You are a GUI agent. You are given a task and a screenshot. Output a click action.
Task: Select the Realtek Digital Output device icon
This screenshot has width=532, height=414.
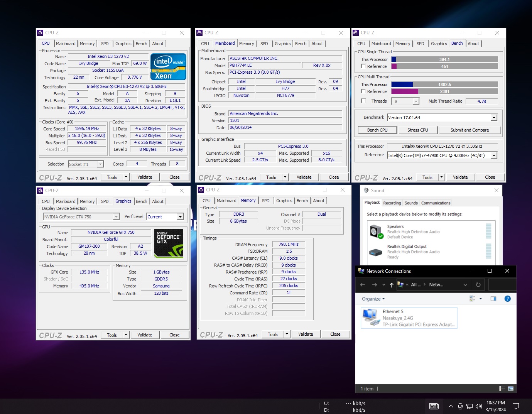tap(375, 252)
